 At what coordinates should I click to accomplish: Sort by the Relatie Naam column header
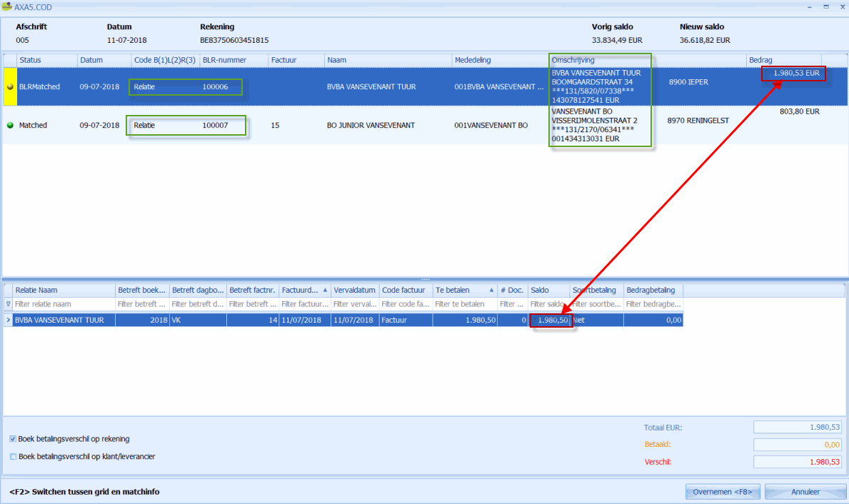coord(64,291)
